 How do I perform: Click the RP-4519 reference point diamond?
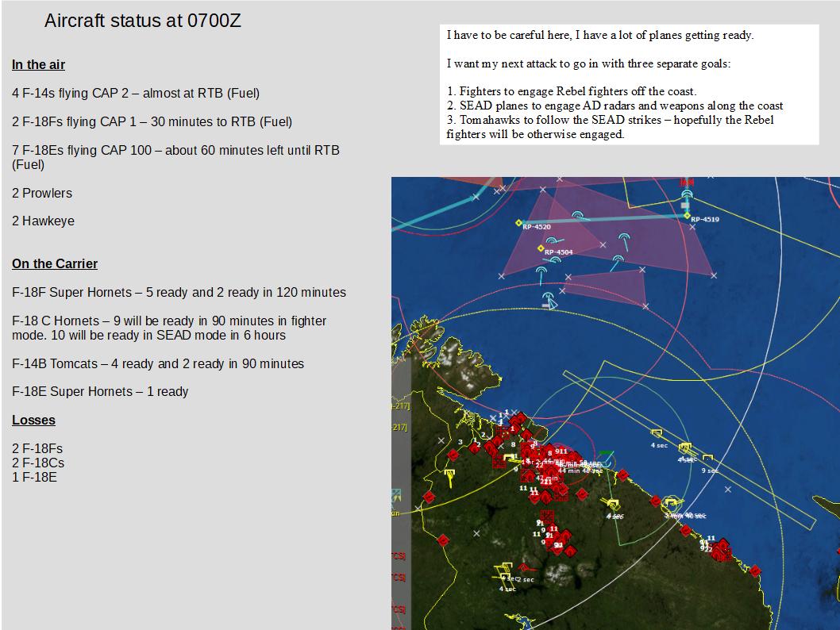click(687, 215)
